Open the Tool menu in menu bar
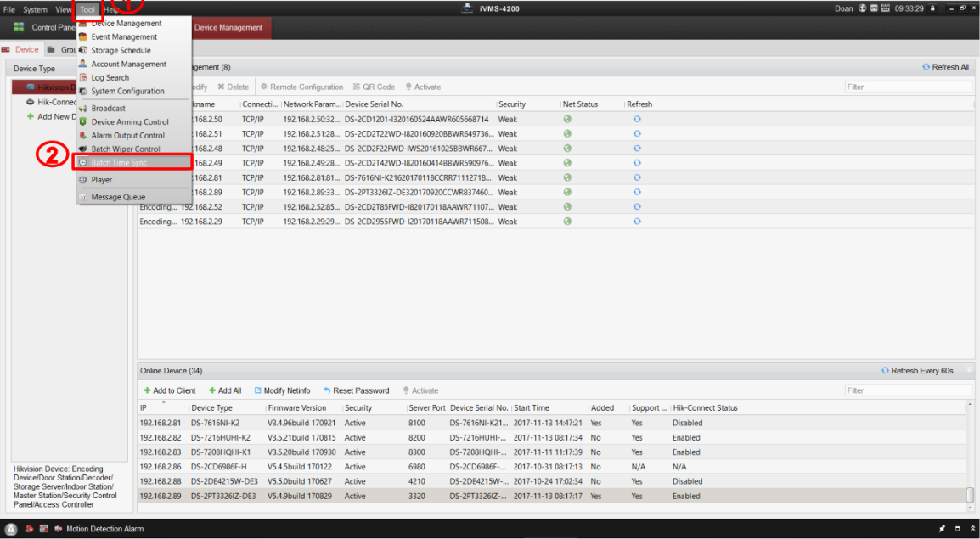This screenshot has height=539, width=980. coord(87,9)
